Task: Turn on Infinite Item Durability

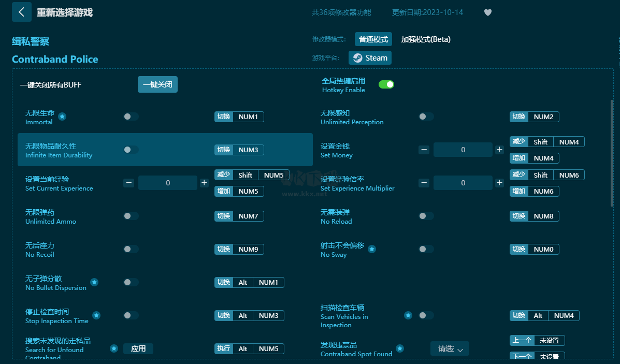Action: [131, 150]
